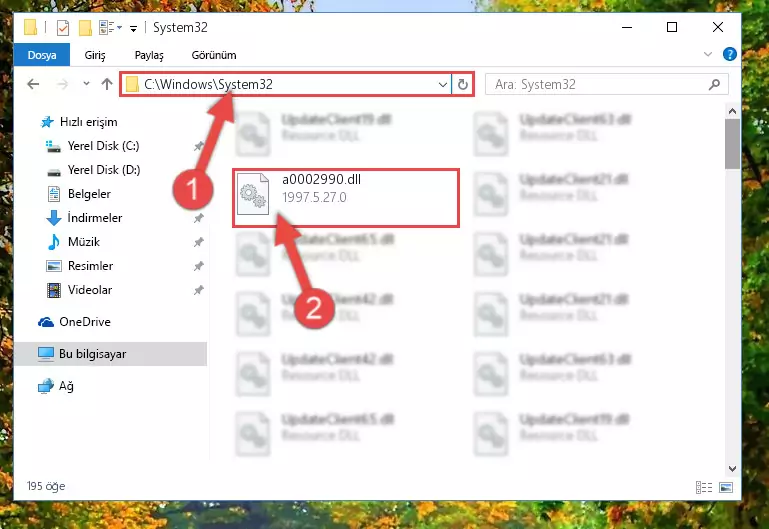Click the pin icon next to Yerel Disk (C:)

[x=199, y=146]
